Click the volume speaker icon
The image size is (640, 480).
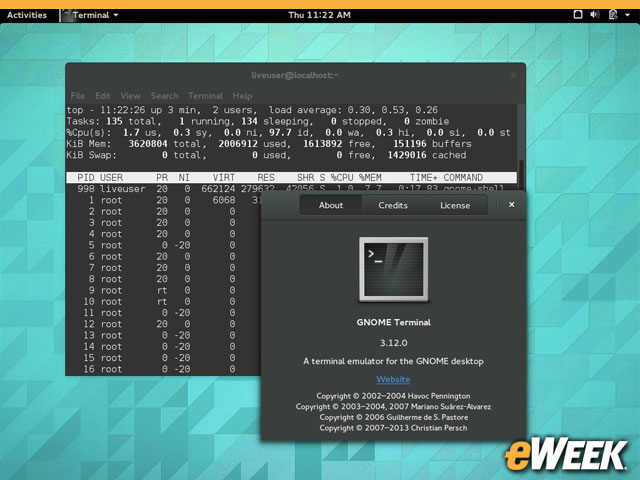[596, 15]
